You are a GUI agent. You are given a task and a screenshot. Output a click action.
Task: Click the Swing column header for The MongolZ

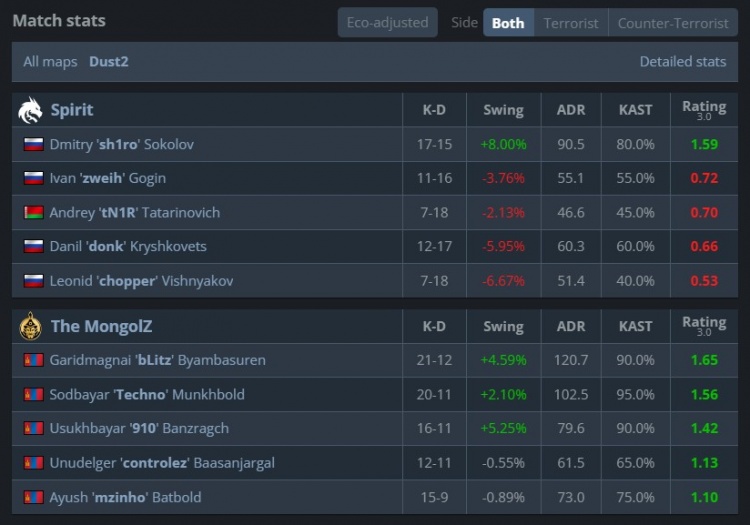(x=503, y=326)
